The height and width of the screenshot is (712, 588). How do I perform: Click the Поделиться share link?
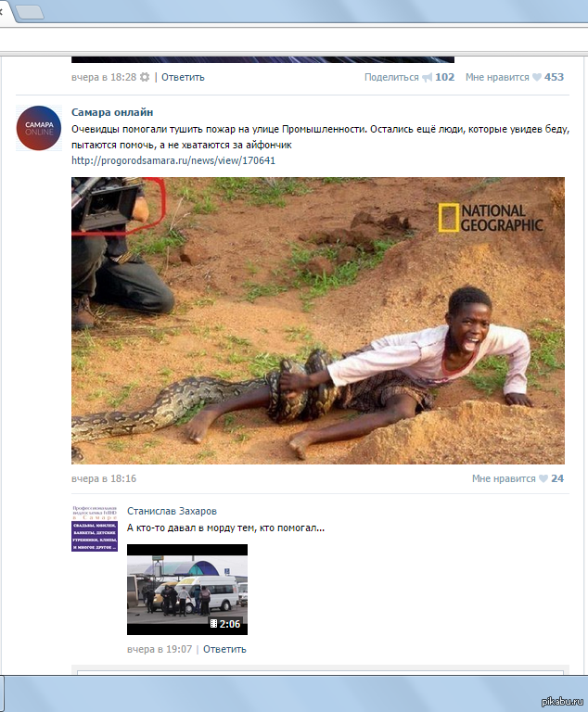(x=391, y=77)
